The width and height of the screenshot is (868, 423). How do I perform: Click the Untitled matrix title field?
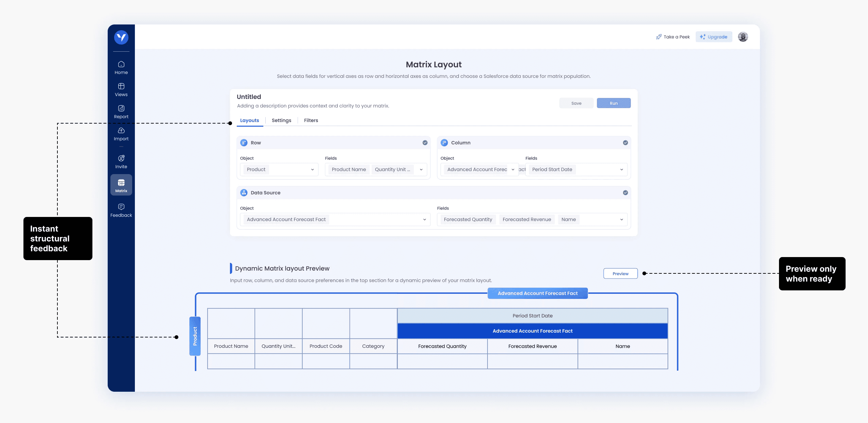tap(249, 97)
